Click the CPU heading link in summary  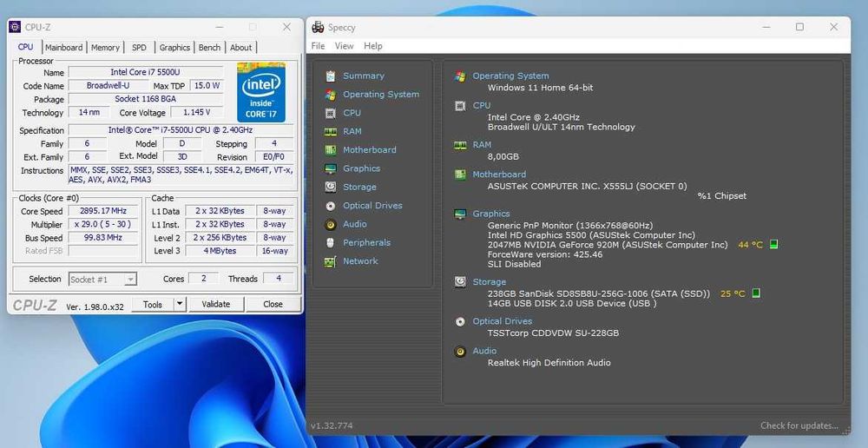481,105
